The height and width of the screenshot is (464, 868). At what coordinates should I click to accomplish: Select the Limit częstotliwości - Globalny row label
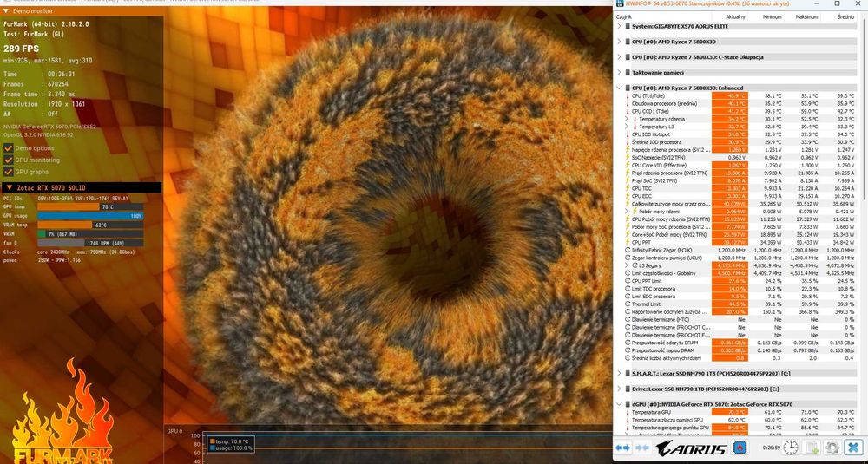pyautogui.click(x=666, y=273)
